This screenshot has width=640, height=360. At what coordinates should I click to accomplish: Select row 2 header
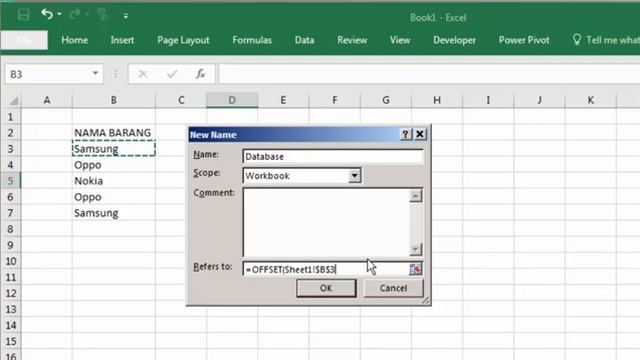(11, 133)
